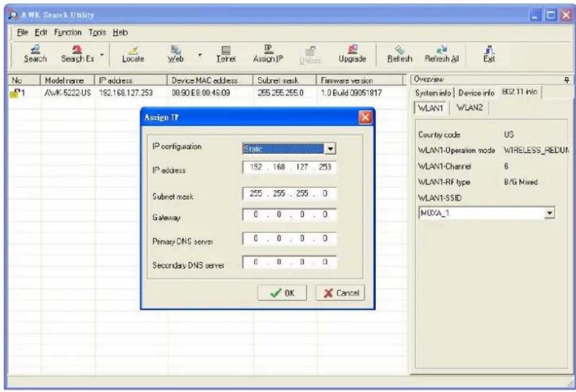
Task: Switch to the 802.11 info tab
Action: [519, 92]
